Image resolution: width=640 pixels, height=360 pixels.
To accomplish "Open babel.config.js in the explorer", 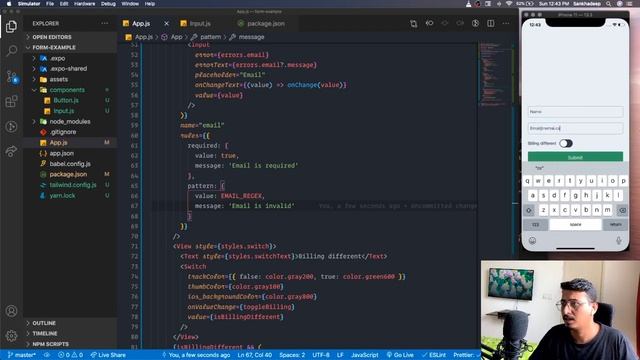I will [x=70, y=164].
